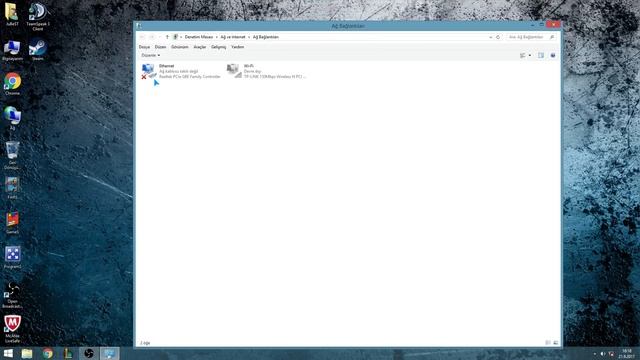This screenshot has width=640, height=360.
Task: Open the TeamSpeak 3 Client desktop shortcut
Action: 38,16
